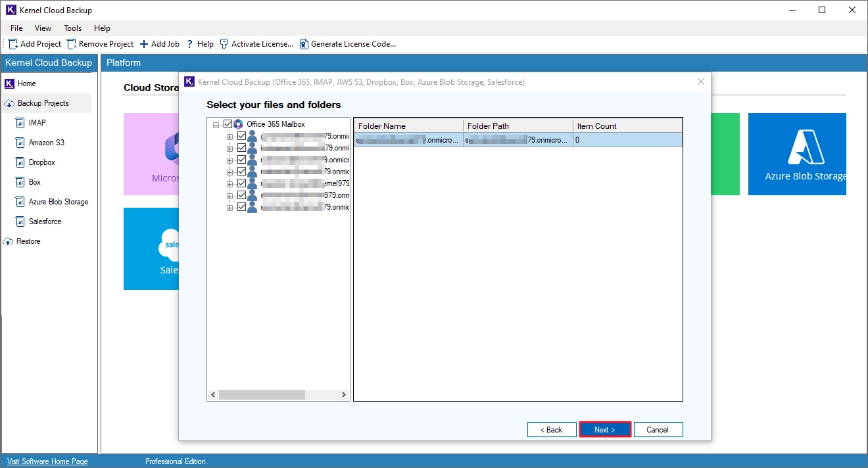The width and height of the screenshot is (868, 468).
Task: Open Help from the toolbar question mark
Action: pyautogui.click(x=200, y=44)
